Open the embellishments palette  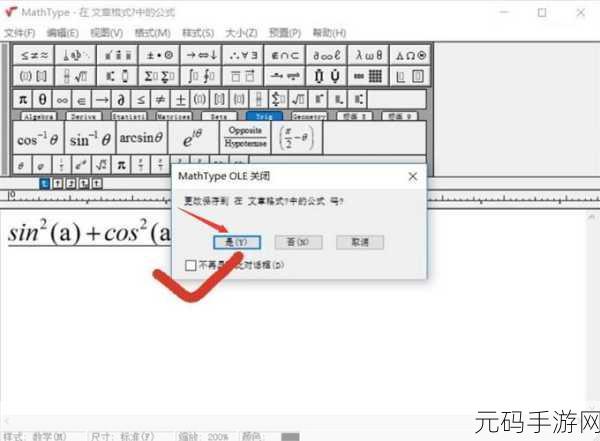pos(117,56)
